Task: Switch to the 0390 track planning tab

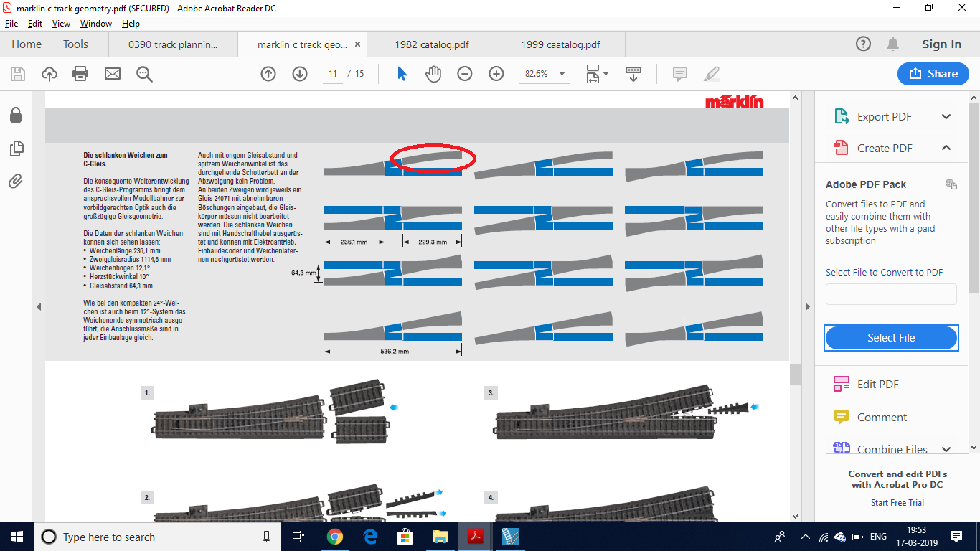Action: (x=173, y=44)
